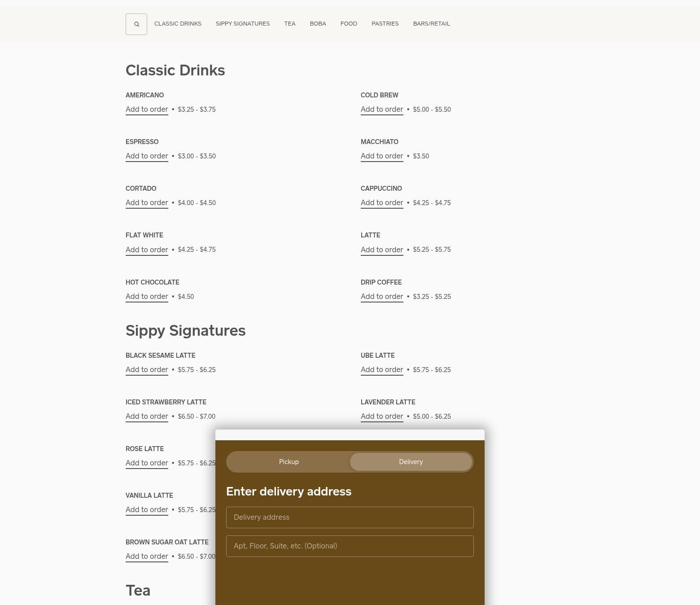Jump to Classic Drinks menu section
This screenshot has height=605, width=700.
178,24
